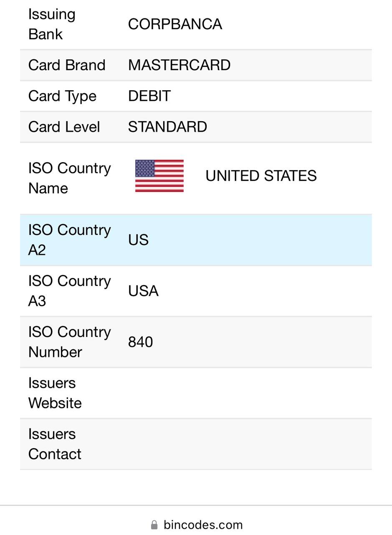The width and height of the screenshot is (392, 535).
Task: Select the US value in highlighted row
Action: pos(139,240)
